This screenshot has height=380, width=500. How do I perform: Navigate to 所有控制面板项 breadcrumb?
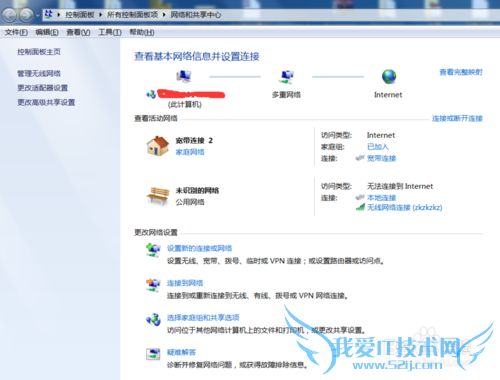132,15
